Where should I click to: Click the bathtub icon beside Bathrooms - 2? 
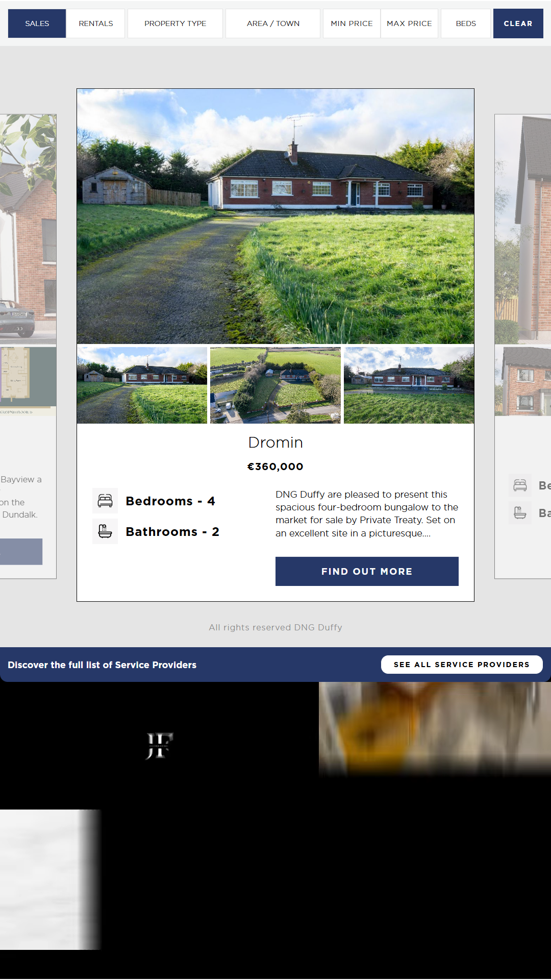point(105,531)
